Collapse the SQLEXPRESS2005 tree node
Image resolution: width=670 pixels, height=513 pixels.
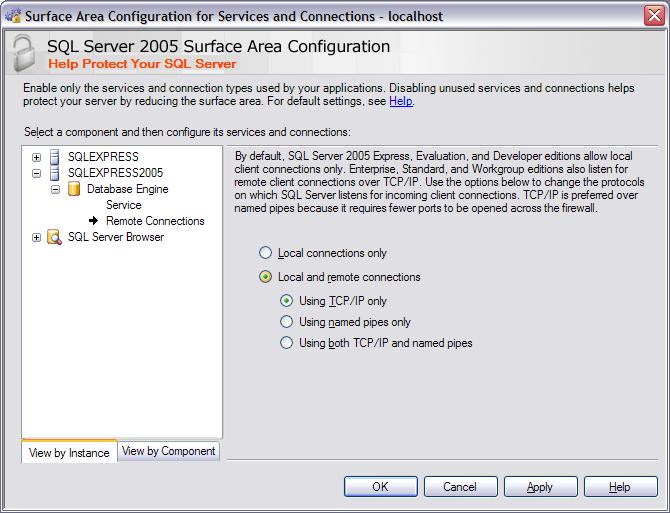[37, 173]
